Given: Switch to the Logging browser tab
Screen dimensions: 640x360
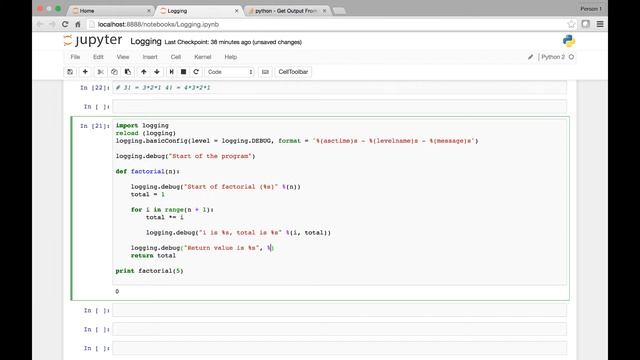Looking at the screenshot, I should pyautogui.click(x=198, y=11).
